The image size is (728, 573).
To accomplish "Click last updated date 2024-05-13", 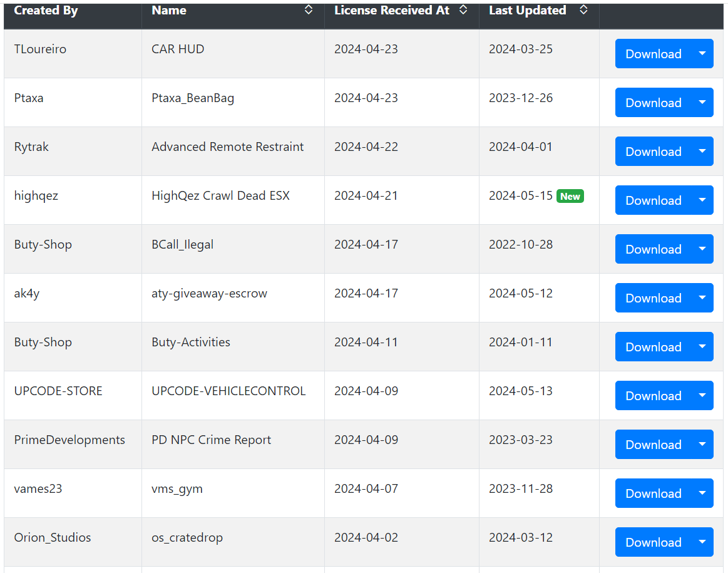I will pyautogui.click(x=520, y=391).
